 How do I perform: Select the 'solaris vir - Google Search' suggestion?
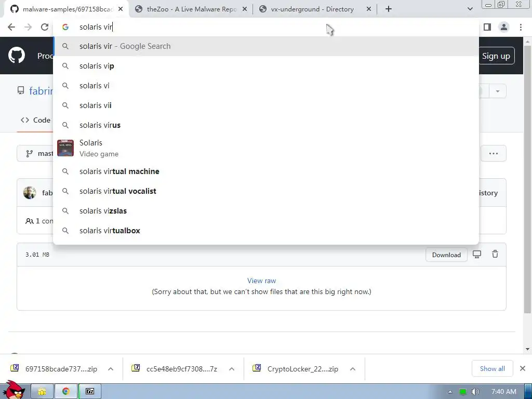(x=266, y=46)
